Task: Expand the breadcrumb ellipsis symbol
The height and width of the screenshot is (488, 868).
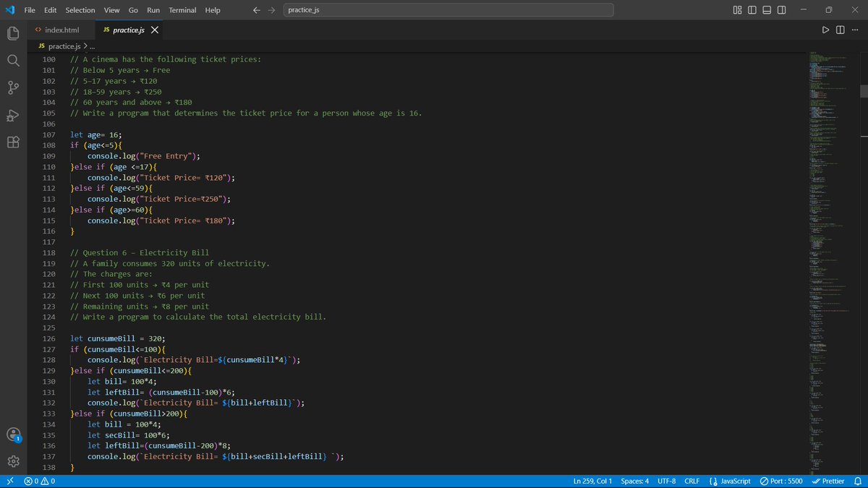Action: click(x=92, y=46)
